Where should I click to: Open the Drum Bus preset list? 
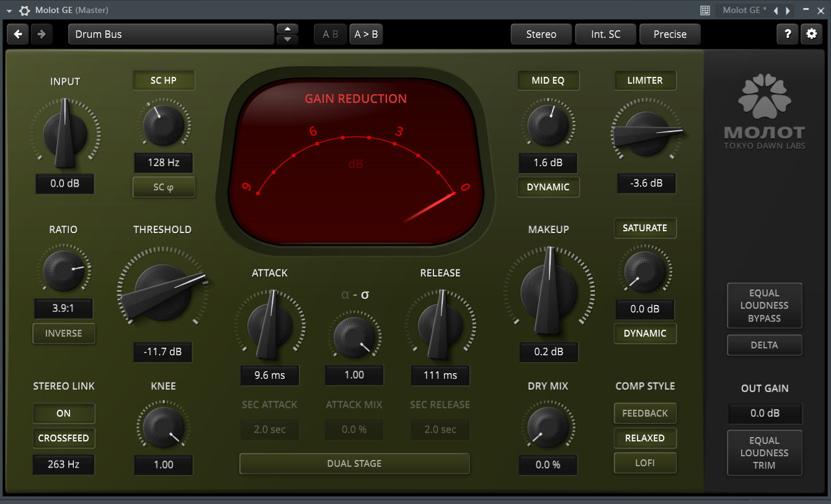coord(171,34)
